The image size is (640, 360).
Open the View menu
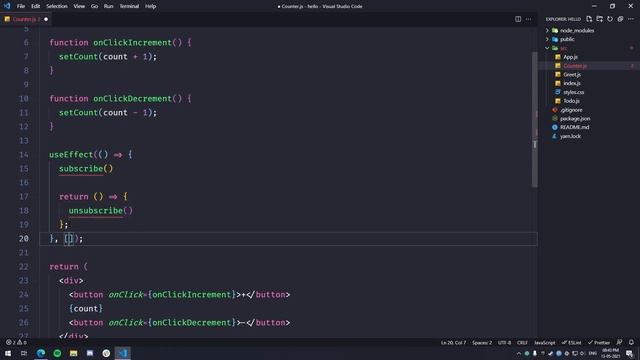[x=79, y=6]
